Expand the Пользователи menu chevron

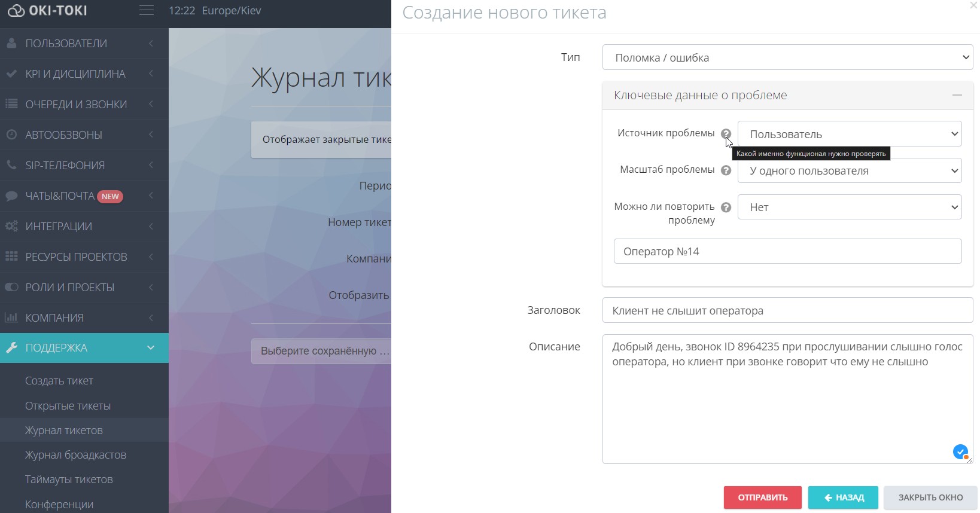tap(151, 43)
